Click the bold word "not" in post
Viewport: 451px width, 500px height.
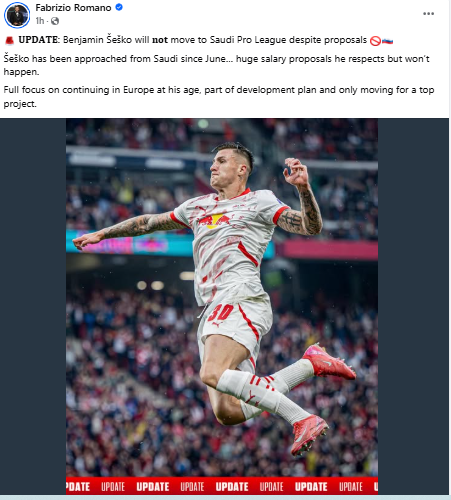pos(160,40)
